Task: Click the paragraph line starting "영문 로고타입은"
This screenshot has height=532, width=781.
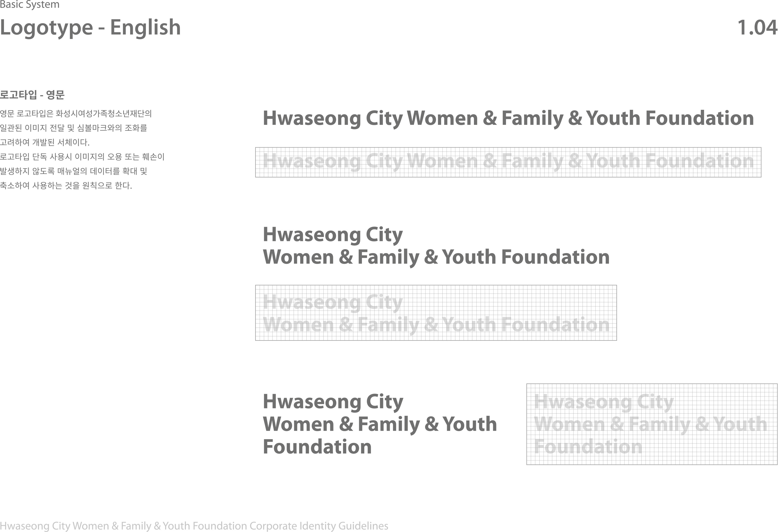Action: point(76,114)
